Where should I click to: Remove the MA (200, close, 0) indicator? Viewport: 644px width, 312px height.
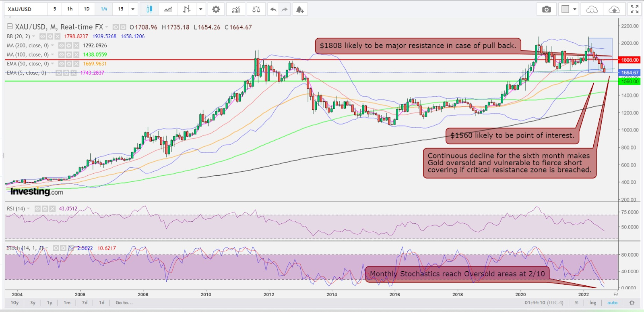click(x=76, y=46)
